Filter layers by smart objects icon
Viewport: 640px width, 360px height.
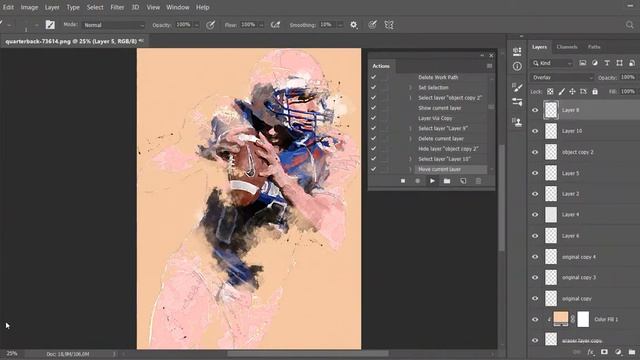point(631,63)
